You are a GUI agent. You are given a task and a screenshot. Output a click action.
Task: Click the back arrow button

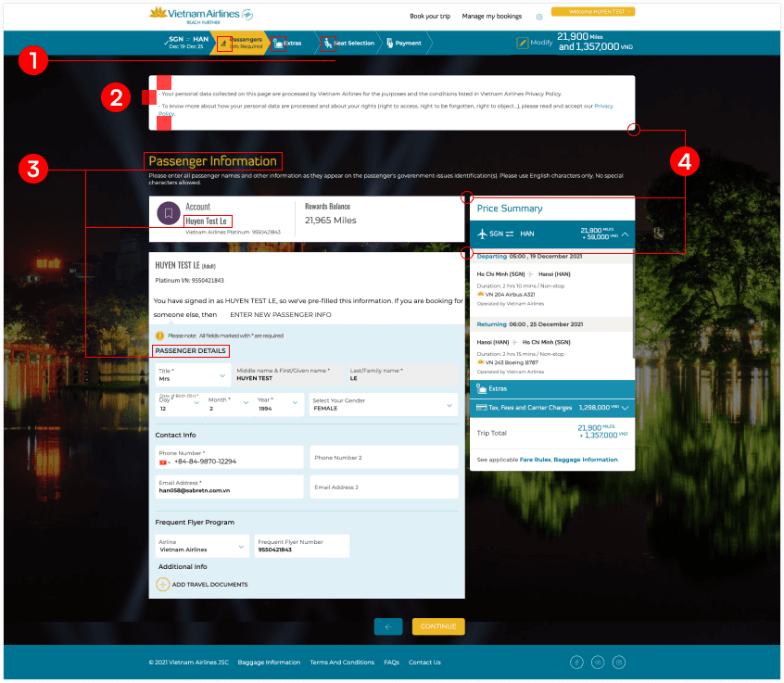[388, 626]
